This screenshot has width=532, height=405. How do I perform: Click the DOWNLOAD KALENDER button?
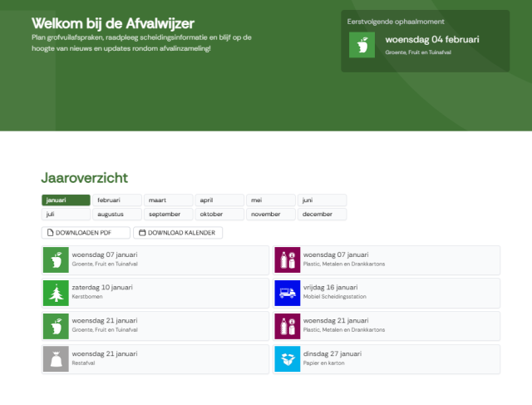coord(178,233)
